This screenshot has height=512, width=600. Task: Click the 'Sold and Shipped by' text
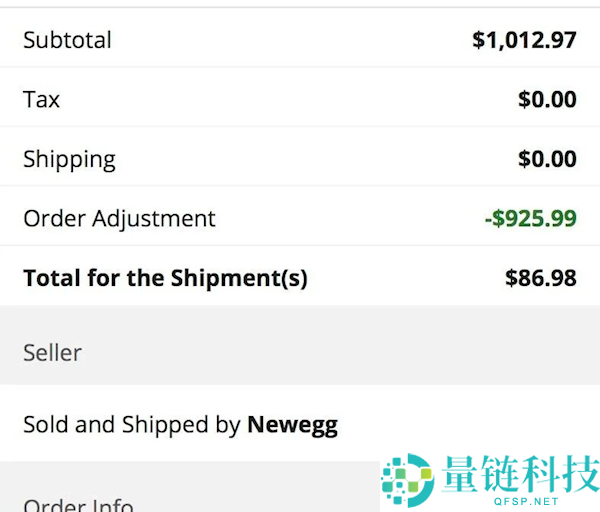click(132, 425)
